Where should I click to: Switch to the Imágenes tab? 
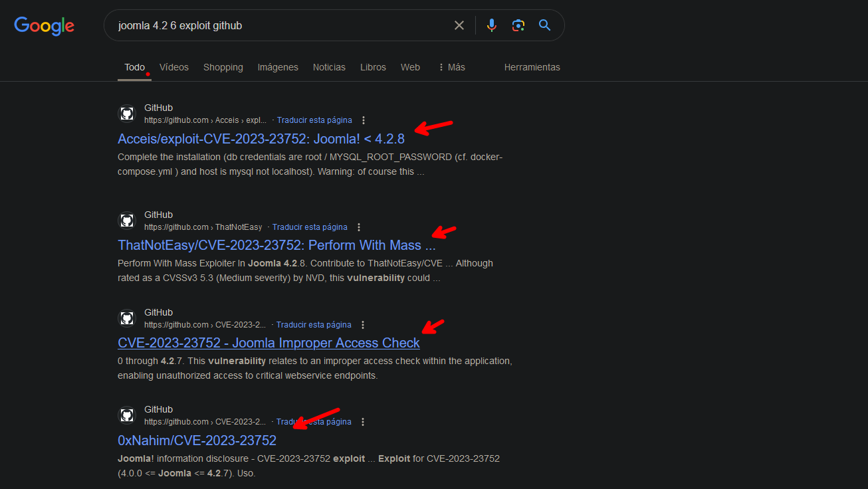coord(278,67)
